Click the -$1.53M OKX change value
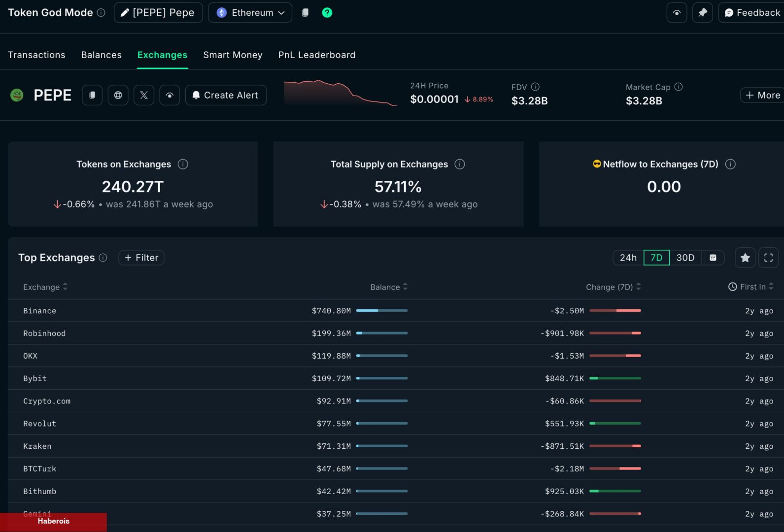This screenshot has height=532, width=784. [567, 356]
